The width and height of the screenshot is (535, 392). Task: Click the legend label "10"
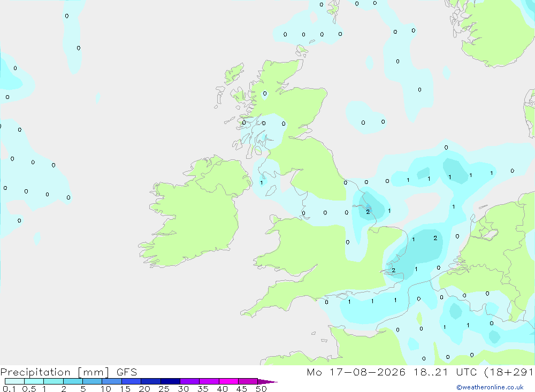coord(106,389)
